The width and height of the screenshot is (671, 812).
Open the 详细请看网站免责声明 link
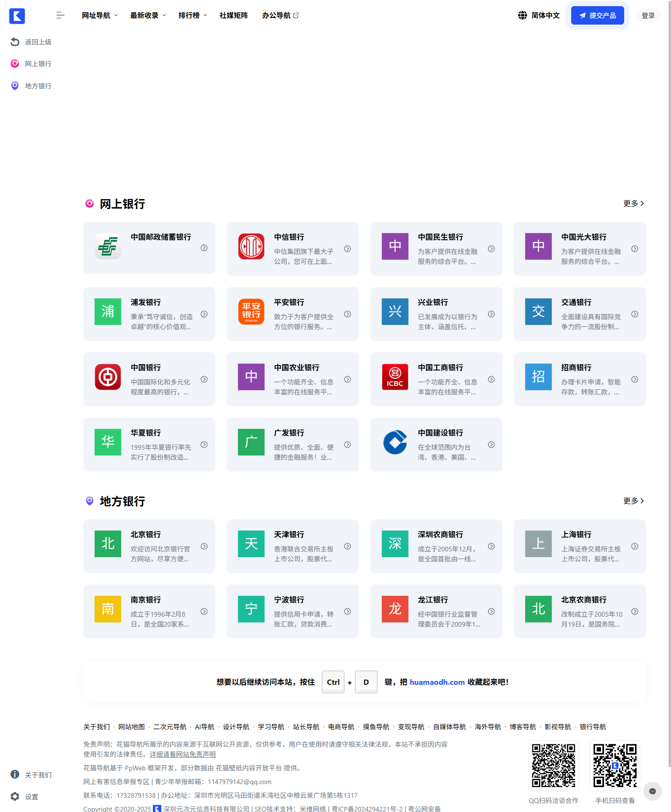[x=183, y=754]
